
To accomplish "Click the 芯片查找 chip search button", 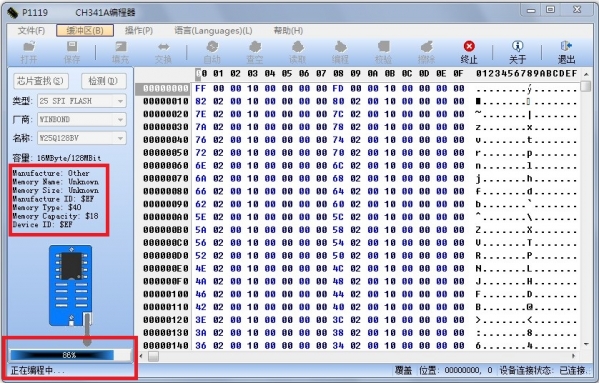I will point(40,81).
